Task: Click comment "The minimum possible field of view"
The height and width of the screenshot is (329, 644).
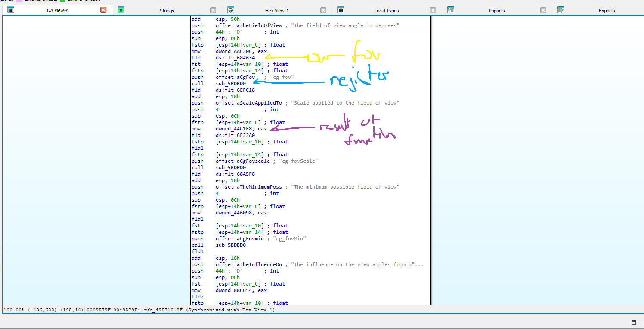Action: [x=345, y=187]
